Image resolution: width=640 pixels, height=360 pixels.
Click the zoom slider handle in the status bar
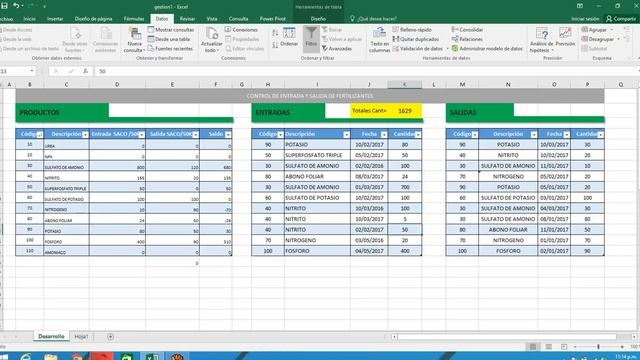pyautogui.click(x=598, y=347)
